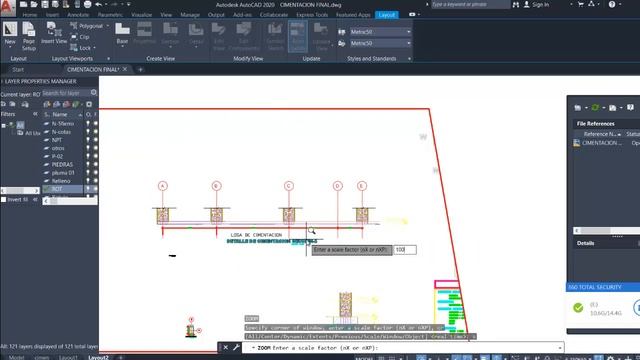Switch to the View ribbon tab

[x=166, y=15]
